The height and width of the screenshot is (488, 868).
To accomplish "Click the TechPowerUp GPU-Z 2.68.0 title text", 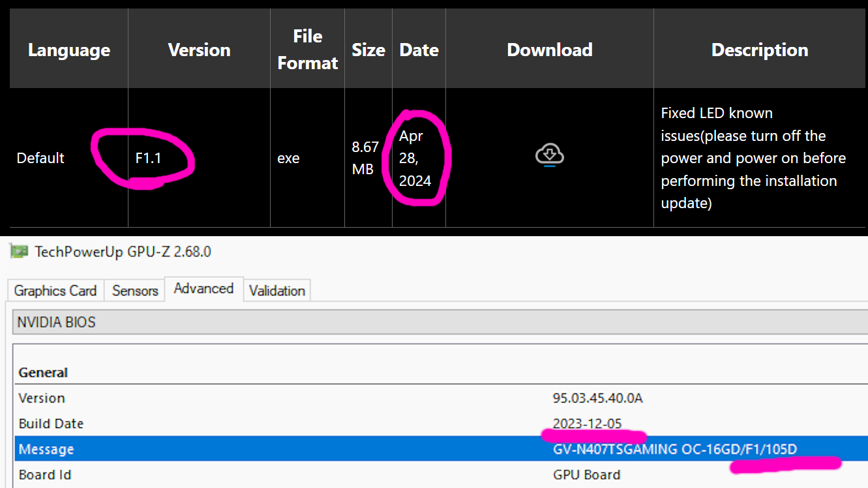I will coord(123,251).
